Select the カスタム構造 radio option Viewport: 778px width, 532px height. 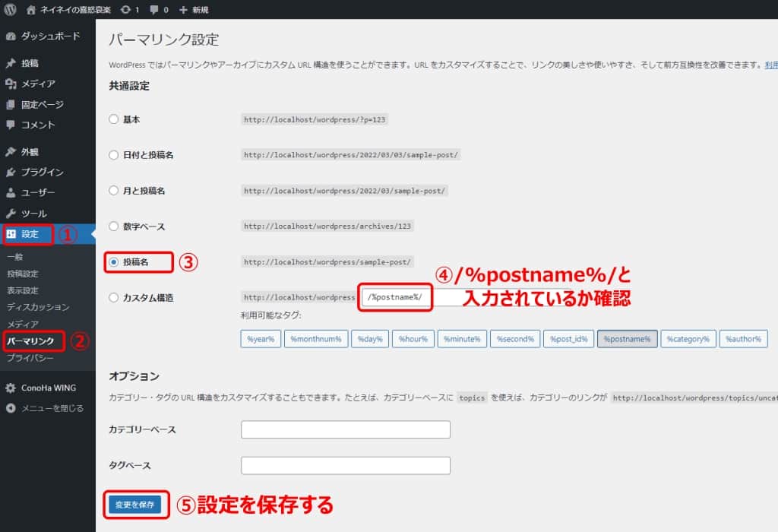coord(114,298)
